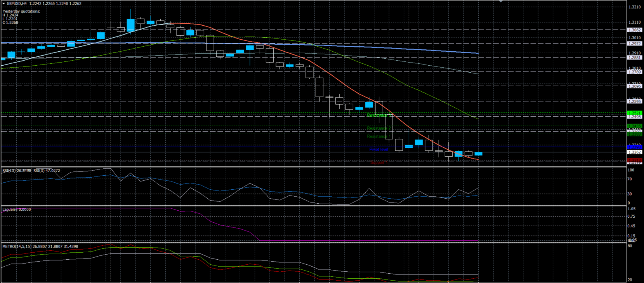Open the GBPUSD,H4 chart dropdown arrow
The image size is (644, 283).
[4, 3]
